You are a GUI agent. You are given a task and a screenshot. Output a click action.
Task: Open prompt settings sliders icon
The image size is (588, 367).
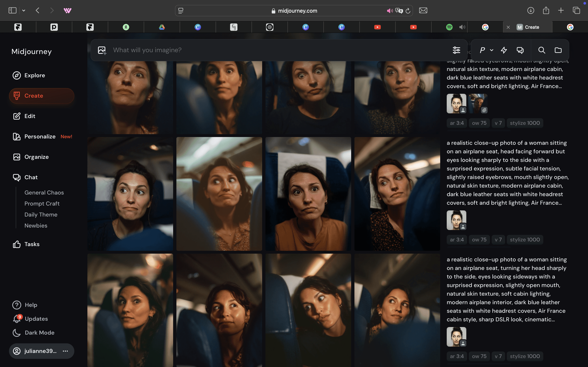pyautogui.click(x=456, y=50)
